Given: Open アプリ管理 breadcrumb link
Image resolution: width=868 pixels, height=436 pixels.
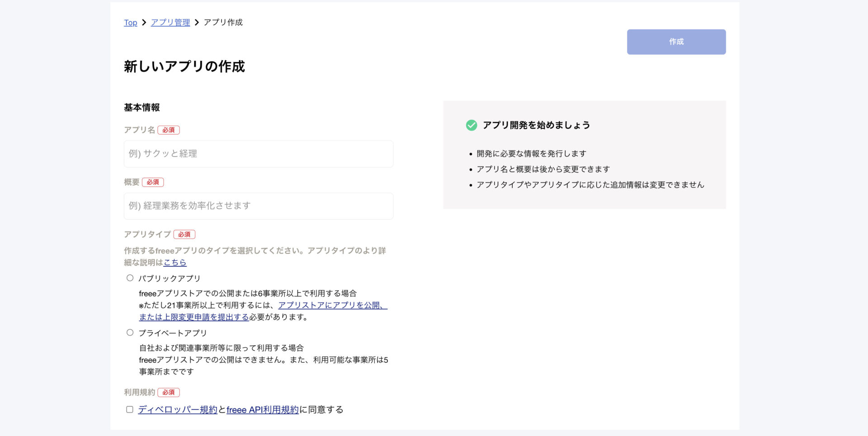Looking at the screenshot, I should point(170,23).
